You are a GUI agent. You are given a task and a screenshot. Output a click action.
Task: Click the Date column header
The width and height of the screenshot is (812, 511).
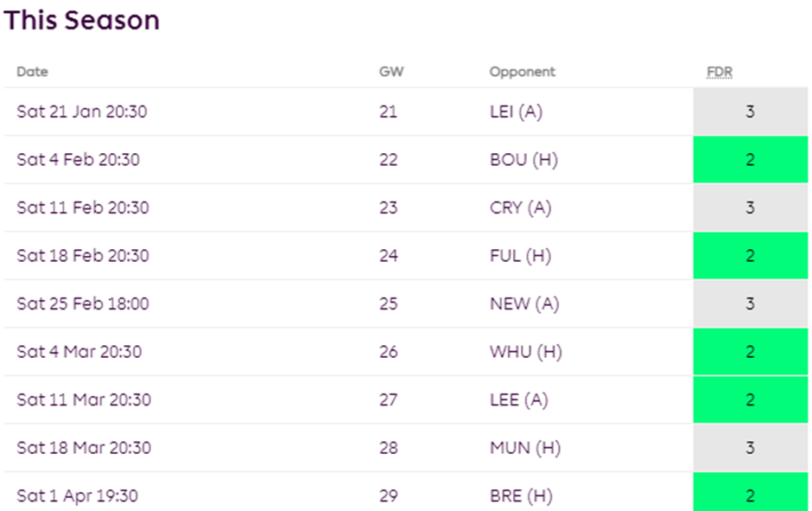pos(32,72)
